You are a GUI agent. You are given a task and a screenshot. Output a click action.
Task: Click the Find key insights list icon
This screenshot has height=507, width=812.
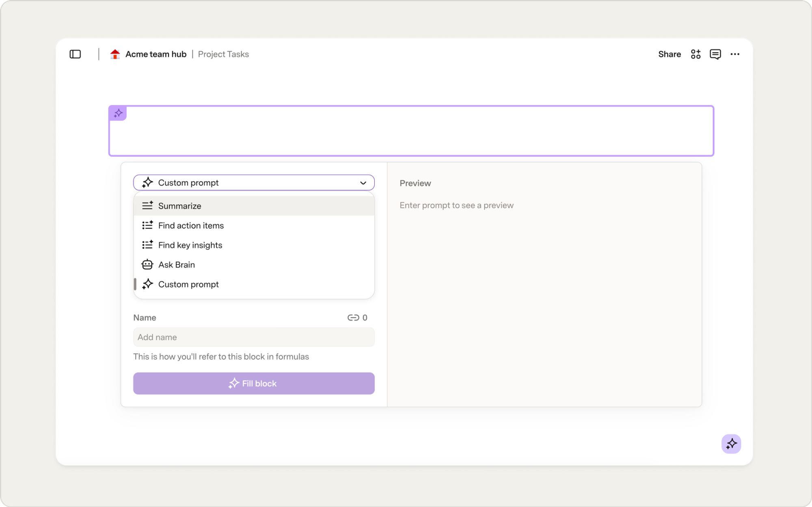[x=147, y=244]
